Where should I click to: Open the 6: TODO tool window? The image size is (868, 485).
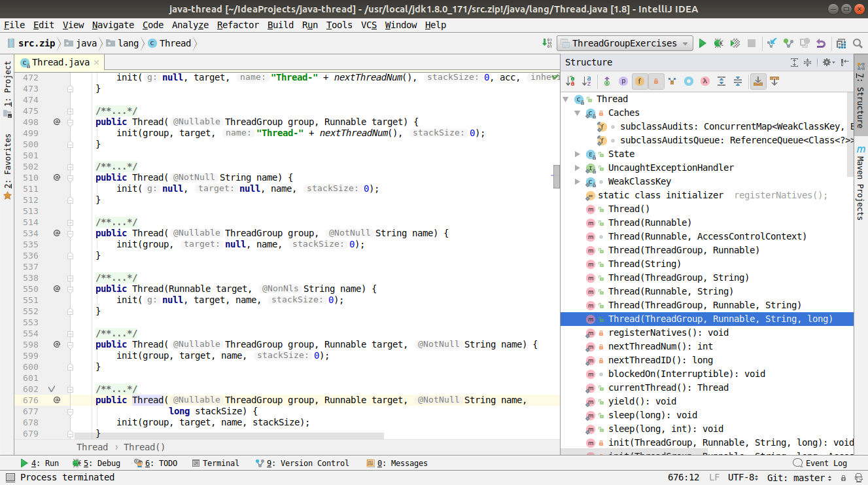pyautogui.click(x=156, y=463)
